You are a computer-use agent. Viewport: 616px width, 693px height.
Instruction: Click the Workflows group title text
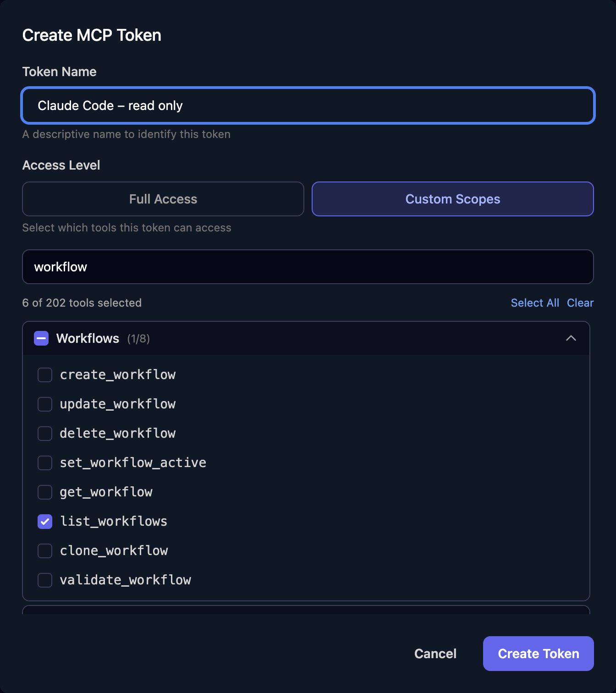click(88, 338)
